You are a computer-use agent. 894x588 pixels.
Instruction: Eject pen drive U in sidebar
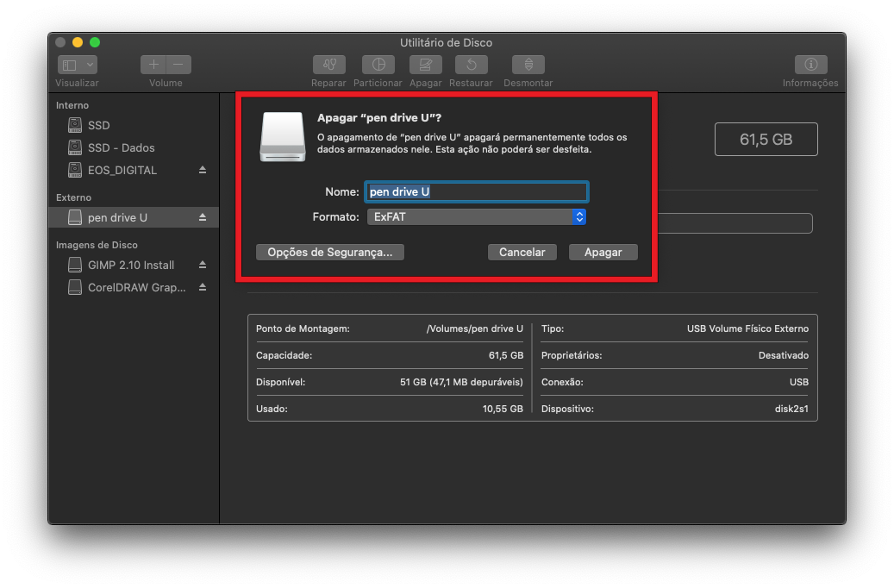203,217
